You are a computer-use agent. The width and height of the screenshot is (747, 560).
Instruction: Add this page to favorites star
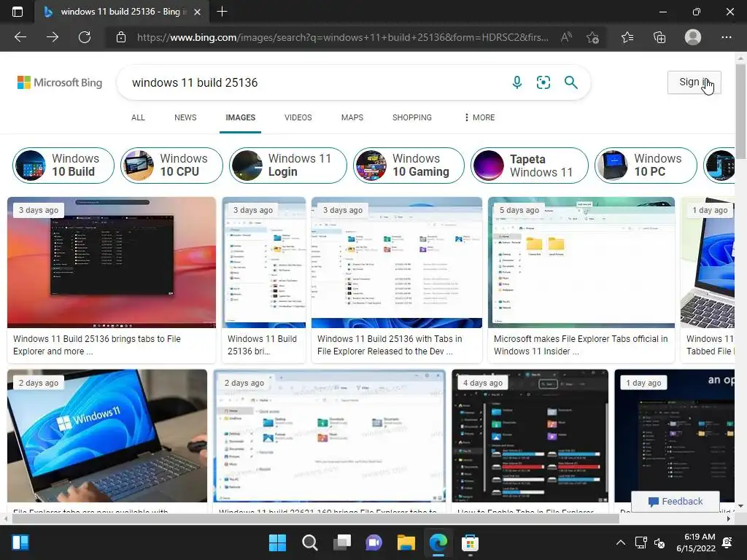tap(592, 37)
